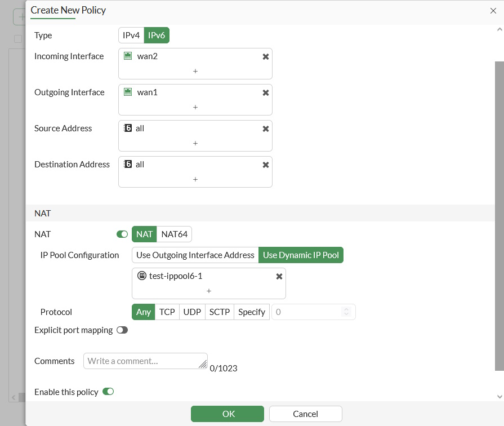This screenshot has height=426, width=504.
Task: Switch policy type to IPv4
Action: (131, 35)
